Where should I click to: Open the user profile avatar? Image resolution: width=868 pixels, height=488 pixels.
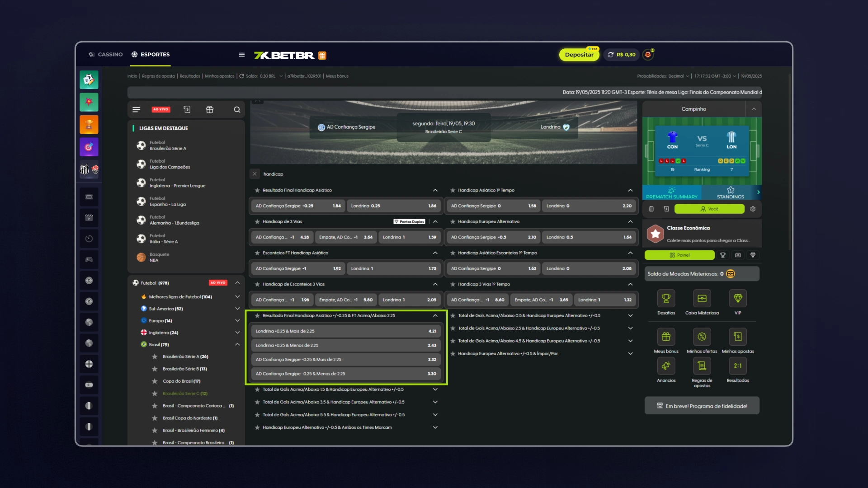(x=648, y=55)
